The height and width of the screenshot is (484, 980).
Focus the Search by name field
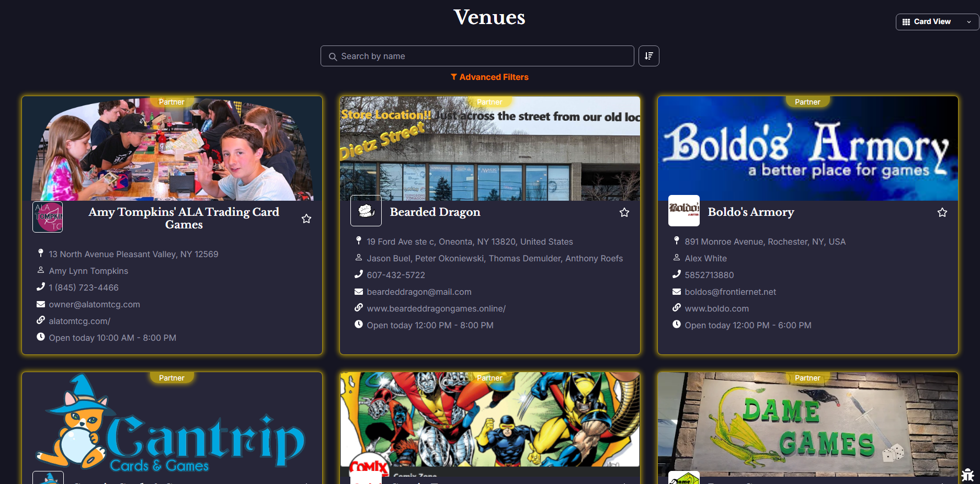477,56
